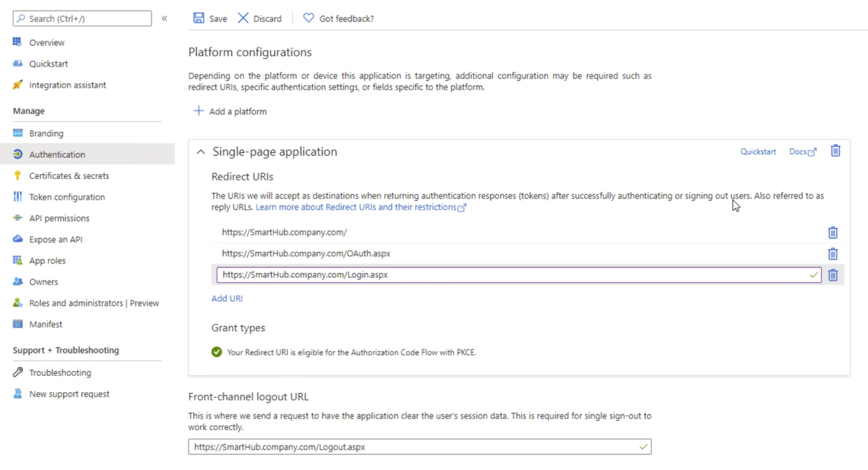Go to API permissions

point(59,218)
